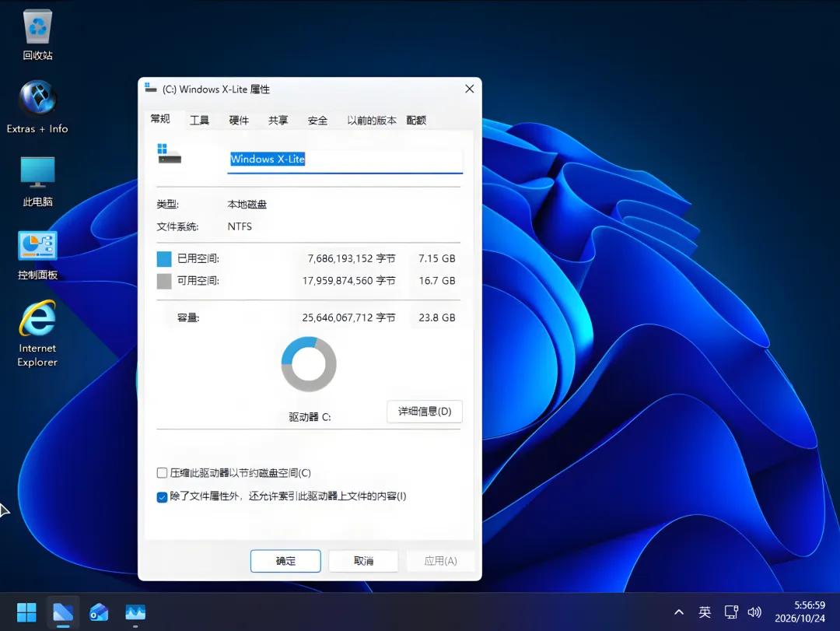The width and height of the screenshot is (840, 631).
Task: Open the Windows Start menu
Action: click(26, 612)
